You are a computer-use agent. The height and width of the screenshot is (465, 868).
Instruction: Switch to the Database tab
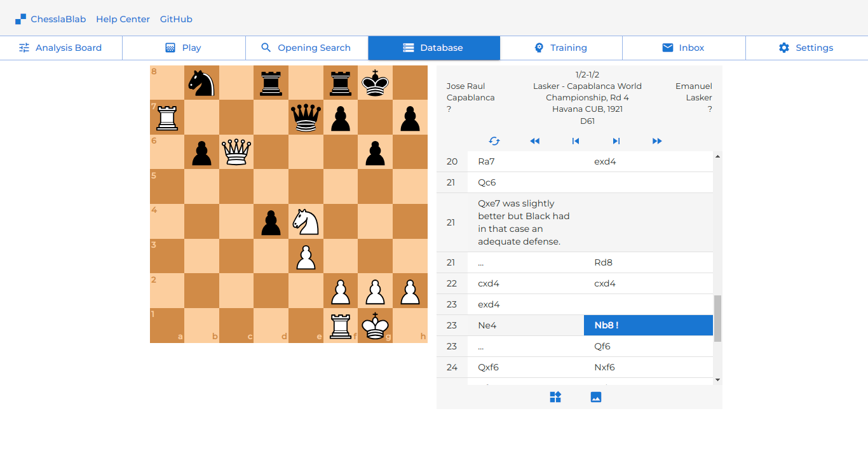coord(433,48)
